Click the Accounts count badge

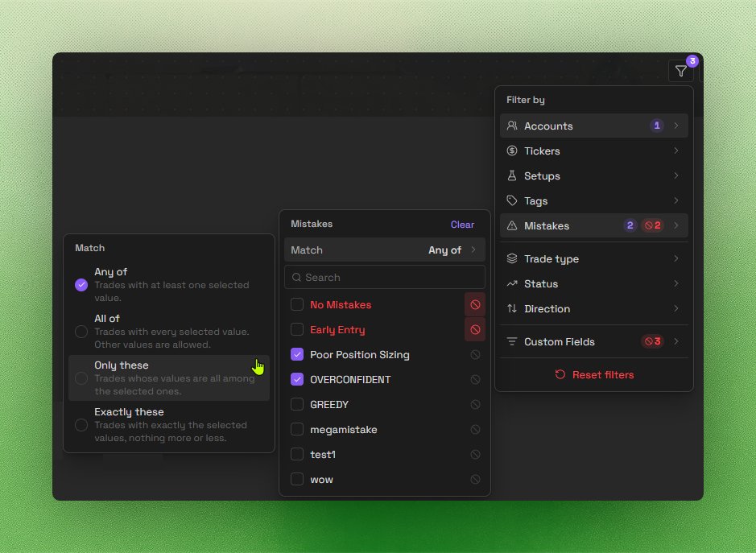coord(657,126)
